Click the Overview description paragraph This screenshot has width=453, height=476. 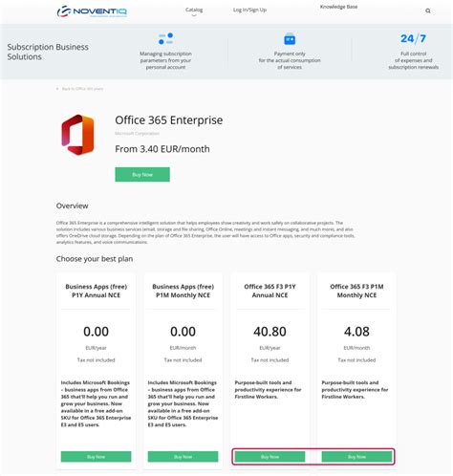pos(205,232)
